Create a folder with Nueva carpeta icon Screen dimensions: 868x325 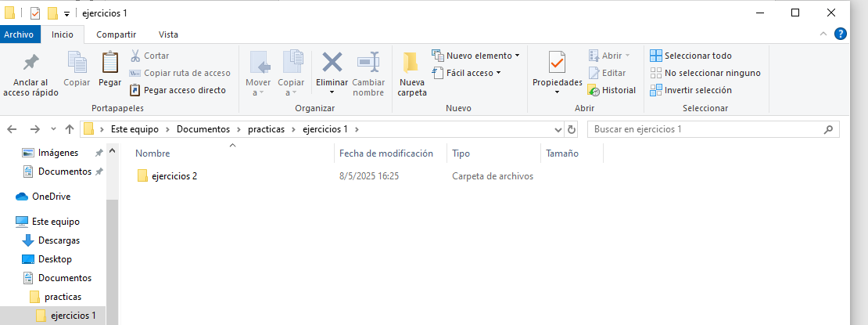point(411,64)
